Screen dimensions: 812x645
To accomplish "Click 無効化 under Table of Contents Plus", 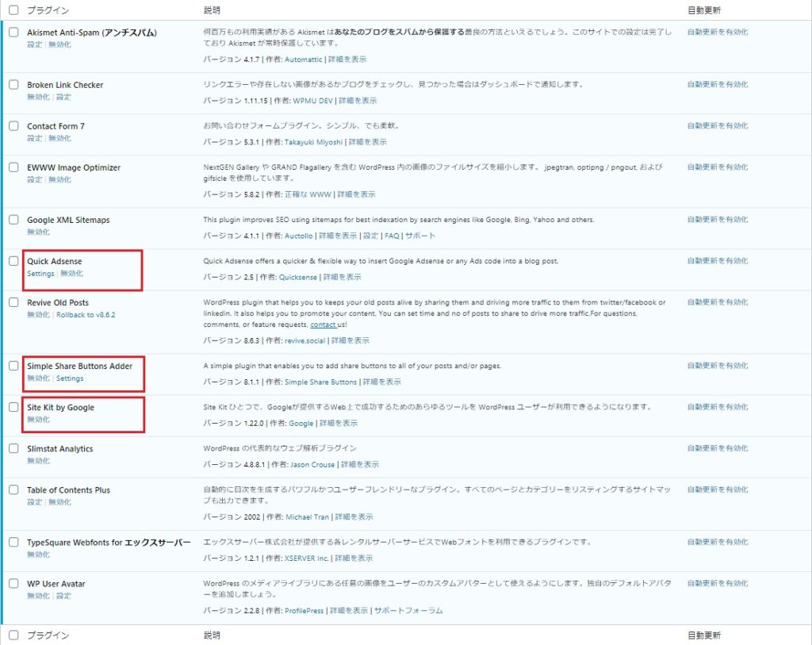I will pos(60,502).
